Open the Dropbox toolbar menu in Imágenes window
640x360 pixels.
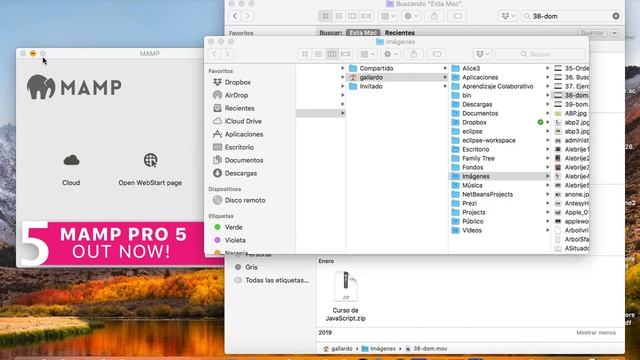tap(482, 54)
